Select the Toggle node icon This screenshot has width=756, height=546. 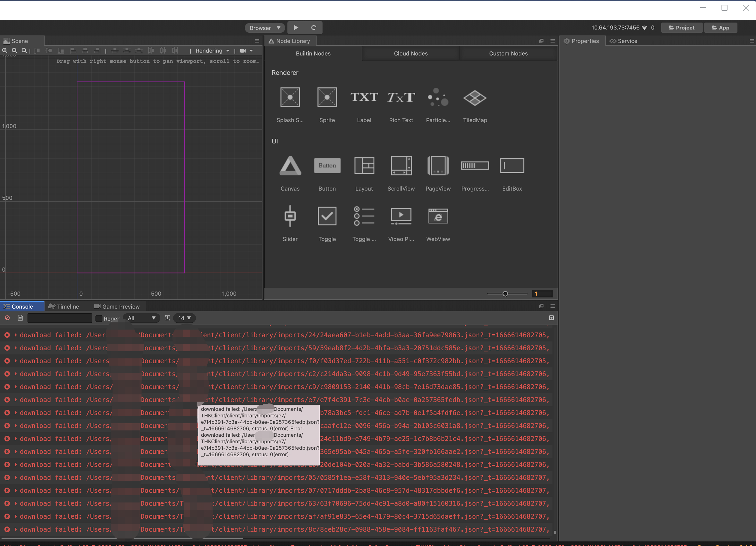point(327,216)
